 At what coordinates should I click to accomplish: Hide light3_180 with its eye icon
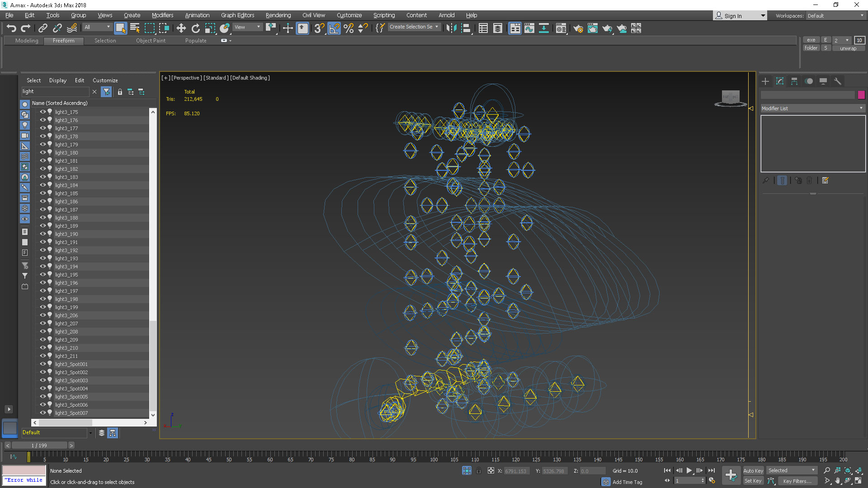pyautogui.click(x=43, y=153)
